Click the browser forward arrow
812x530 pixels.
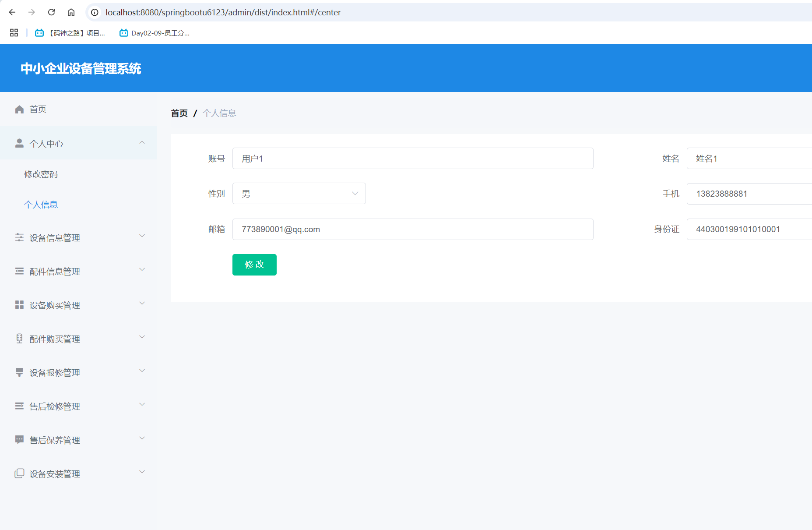coord(32,12)
